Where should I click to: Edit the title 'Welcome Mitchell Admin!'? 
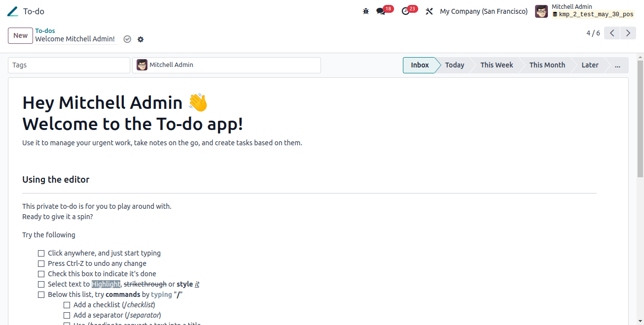point(75,39)
